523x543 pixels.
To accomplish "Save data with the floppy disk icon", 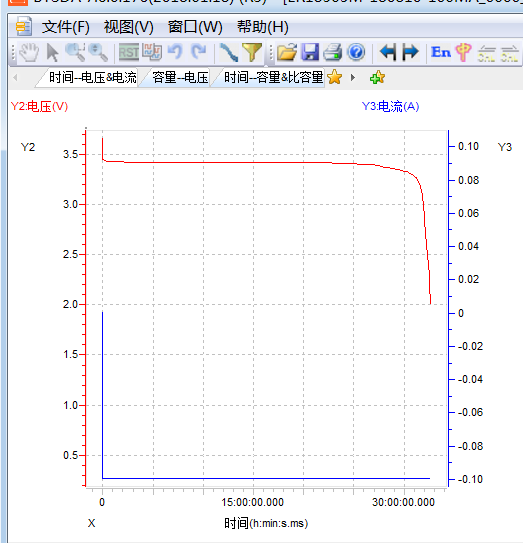I will click(x=310, y=53).
